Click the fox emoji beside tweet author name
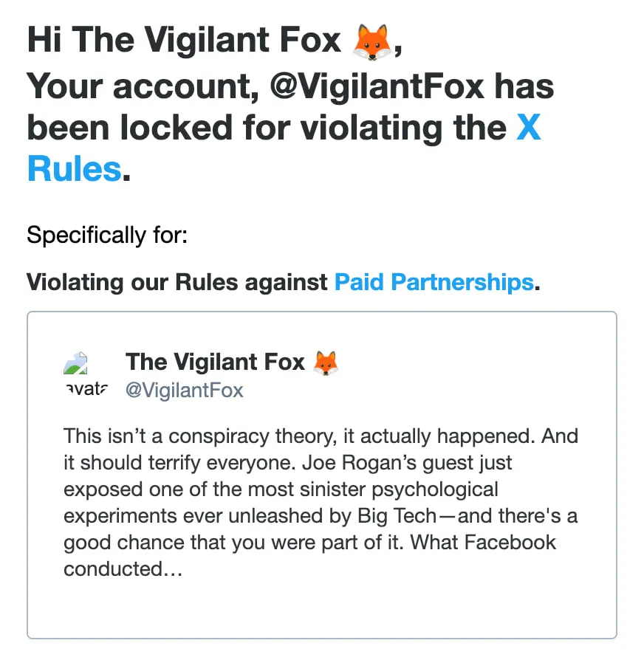This screenshot has width=644, height=660. 326,362
